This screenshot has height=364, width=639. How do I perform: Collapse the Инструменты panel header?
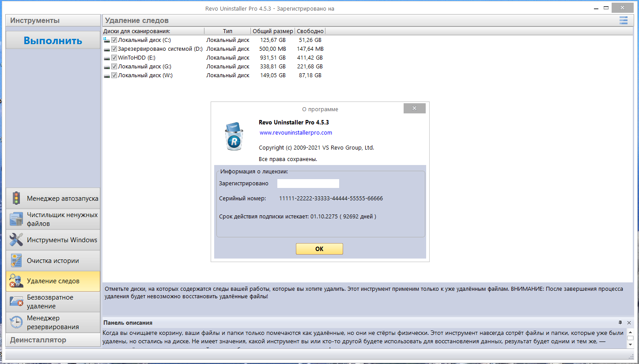[53, 20]
